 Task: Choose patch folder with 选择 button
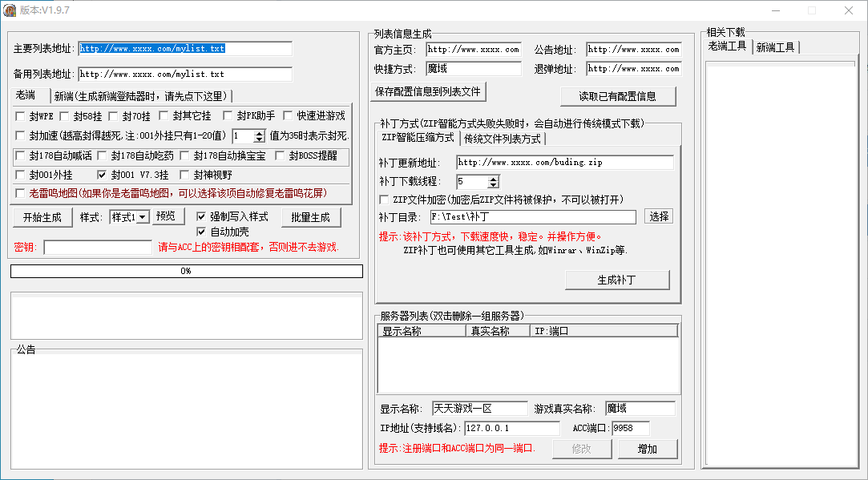659,216
